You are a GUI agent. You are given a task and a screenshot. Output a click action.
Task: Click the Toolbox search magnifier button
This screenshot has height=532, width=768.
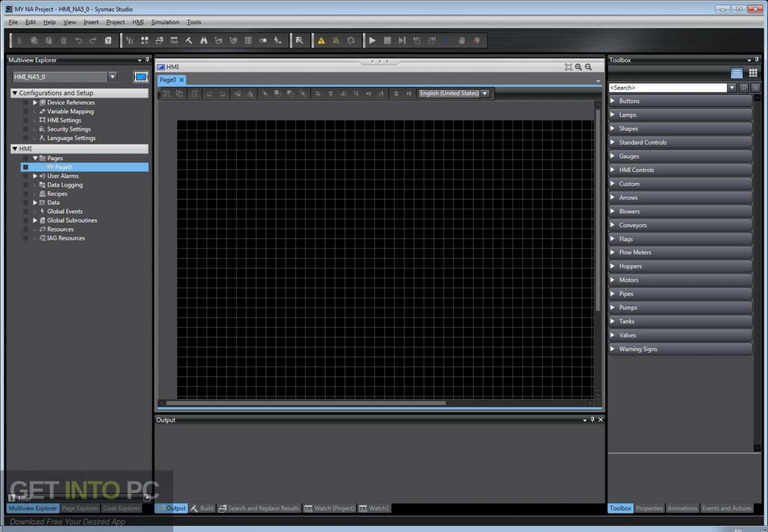[744, 88]
